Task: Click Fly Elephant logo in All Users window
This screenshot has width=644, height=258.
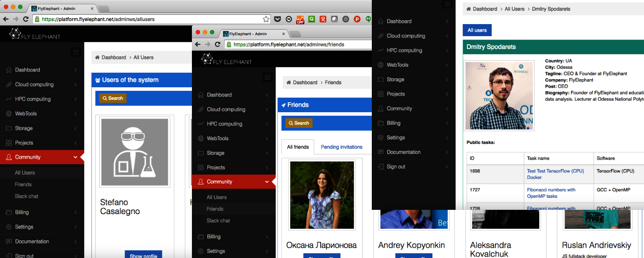Action: (35, 34)
